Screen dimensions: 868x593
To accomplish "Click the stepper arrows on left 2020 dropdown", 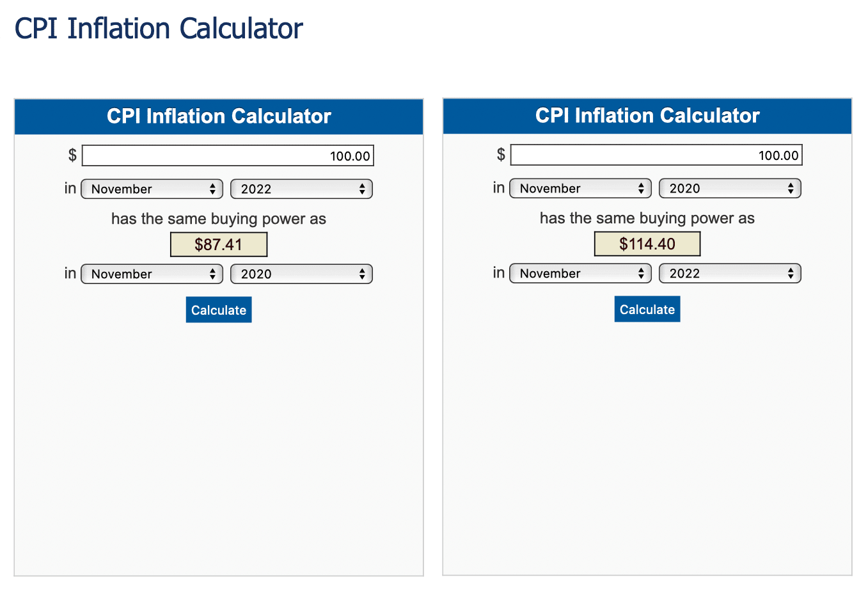I will click(x=363, y=274).
